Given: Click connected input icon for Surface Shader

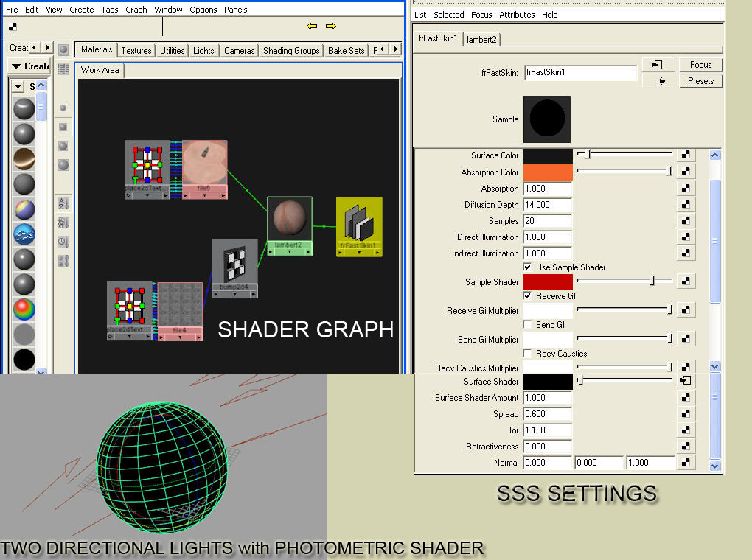Looking at the screenshot, I should coord(686,381).
